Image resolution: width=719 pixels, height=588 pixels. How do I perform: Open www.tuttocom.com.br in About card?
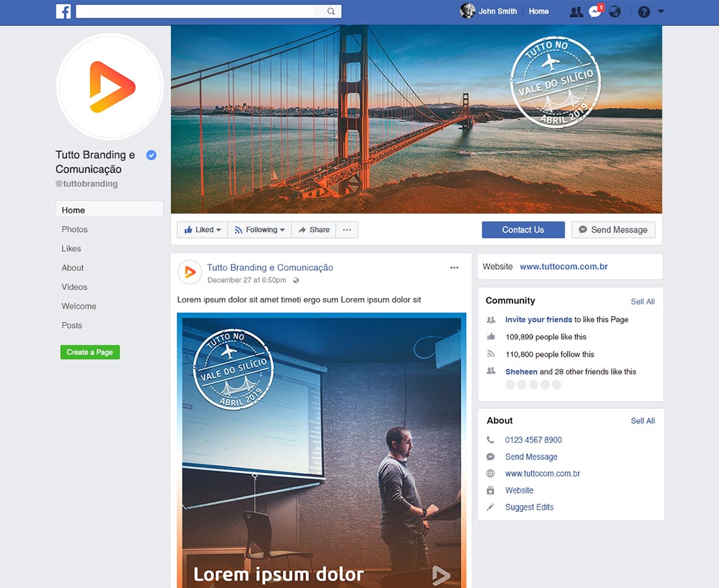(x=543, y=474)
